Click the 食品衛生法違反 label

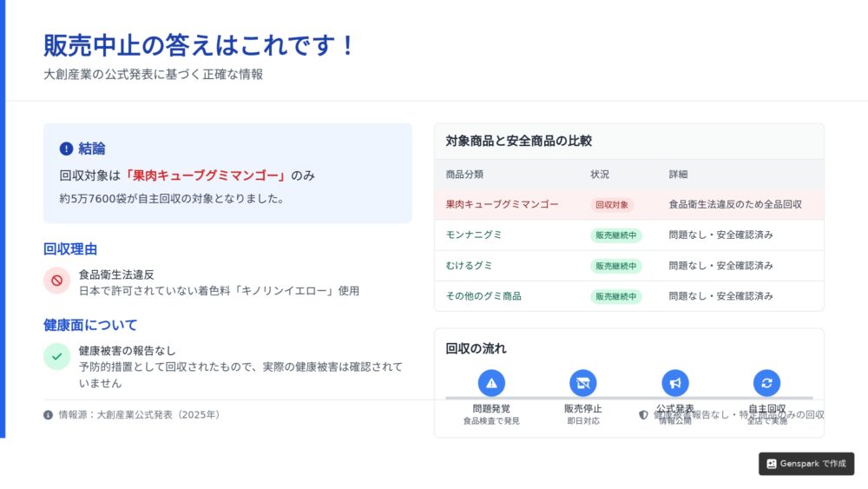click(x=116, y=274)
